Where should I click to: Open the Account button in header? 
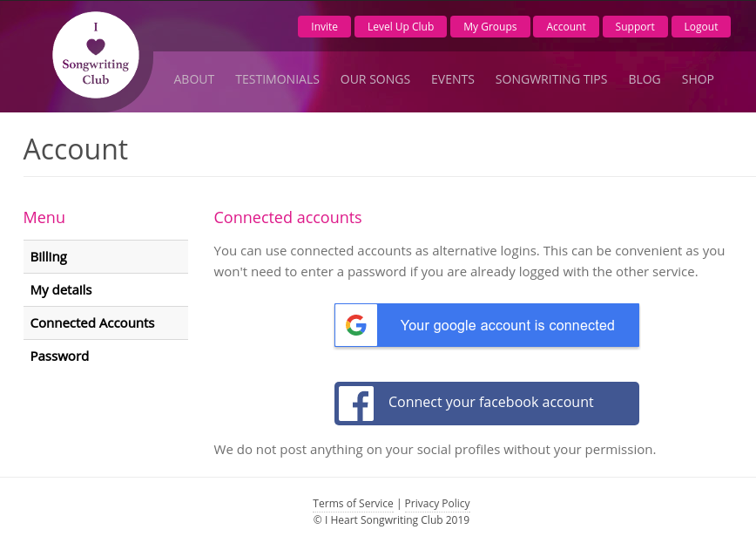point(566,27)
